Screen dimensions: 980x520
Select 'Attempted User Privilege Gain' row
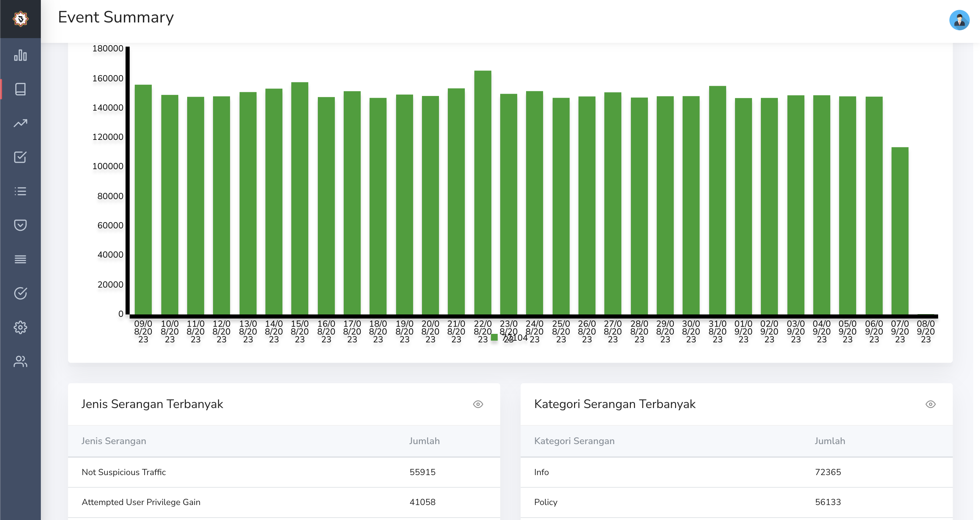(x=284, y=502)
